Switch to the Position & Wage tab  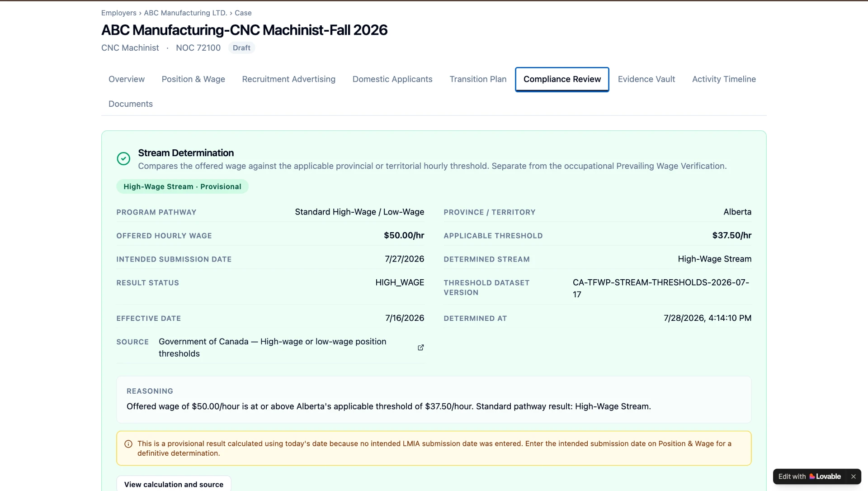coord(193,79)
